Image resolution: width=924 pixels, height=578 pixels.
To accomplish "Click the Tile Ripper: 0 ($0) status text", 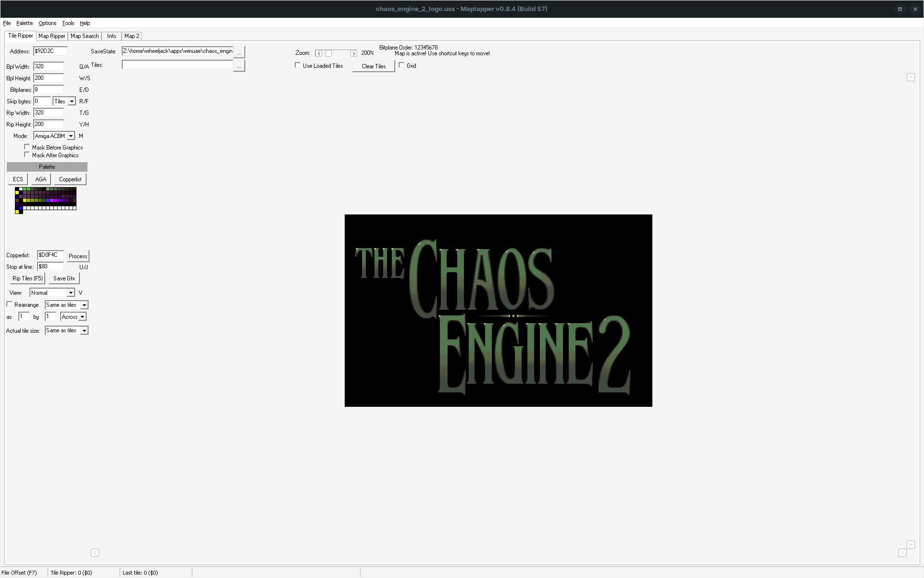I will (71, 573).
